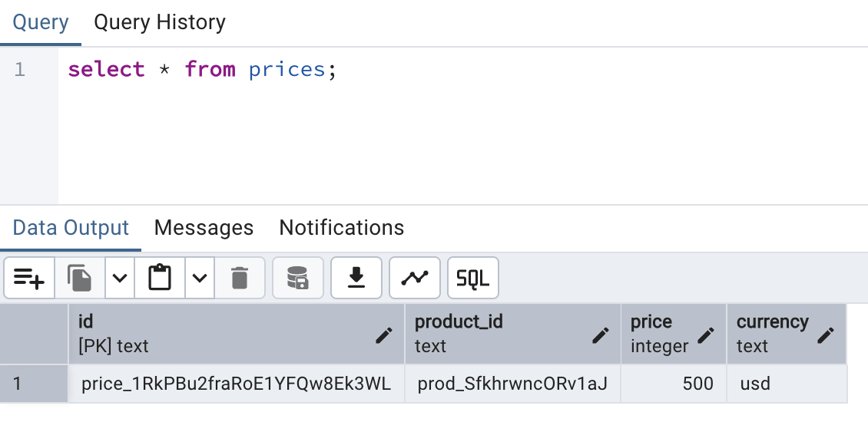Expand the Paste options dropdown arrow

(200, 278)
